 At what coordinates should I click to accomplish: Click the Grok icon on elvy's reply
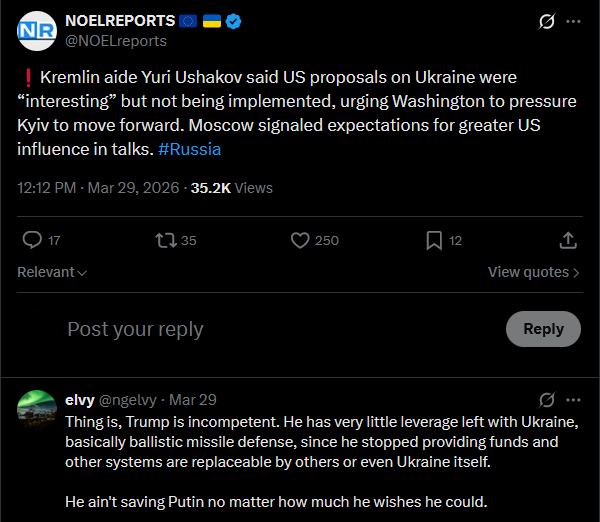click(547, 399)
